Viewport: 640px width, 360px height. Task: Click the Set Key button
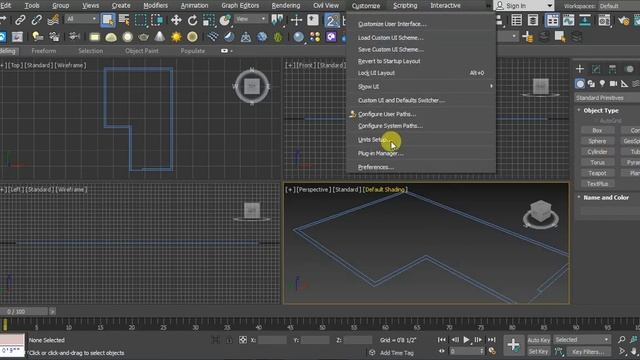click(538, 351)
